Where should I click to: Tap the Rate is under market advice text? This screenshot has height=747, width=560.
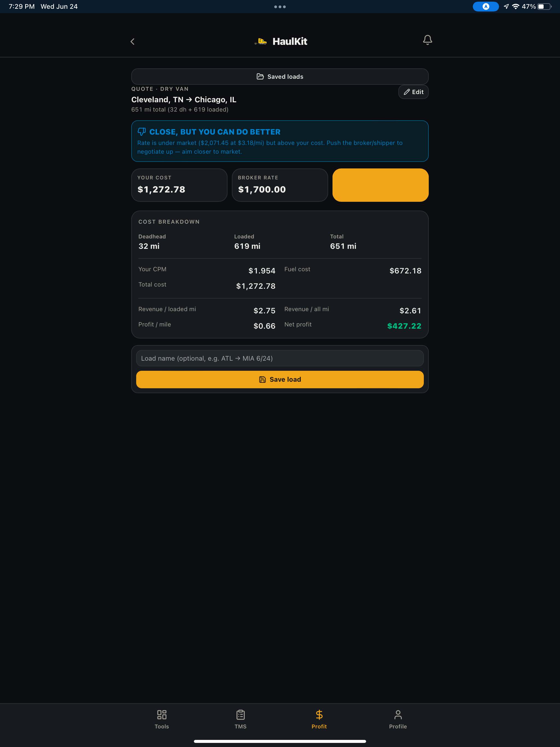(270, 147)
